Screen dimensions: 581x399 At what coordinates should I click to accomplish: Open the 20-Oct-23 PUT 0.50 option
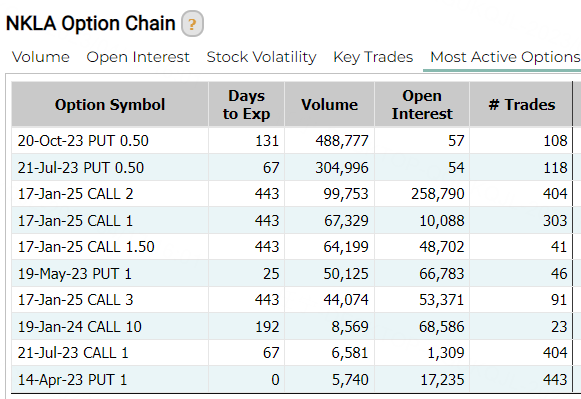pyautogui.click(x=83, y=141)
